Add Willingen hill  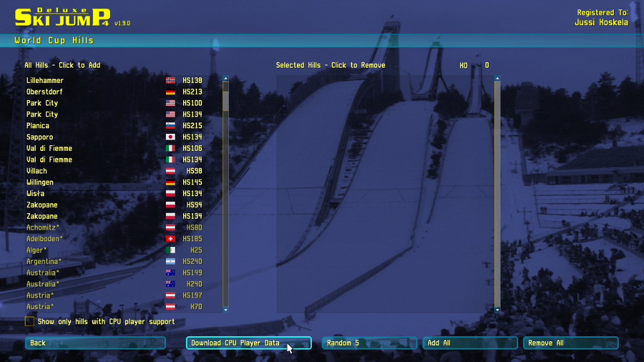114,182
